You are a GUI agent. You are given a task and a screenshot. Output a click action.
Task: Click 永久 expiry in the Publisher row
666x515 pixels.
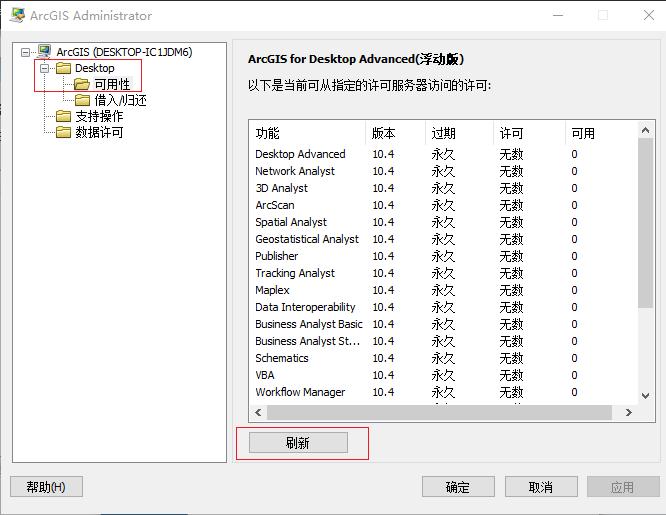[443, 256]
